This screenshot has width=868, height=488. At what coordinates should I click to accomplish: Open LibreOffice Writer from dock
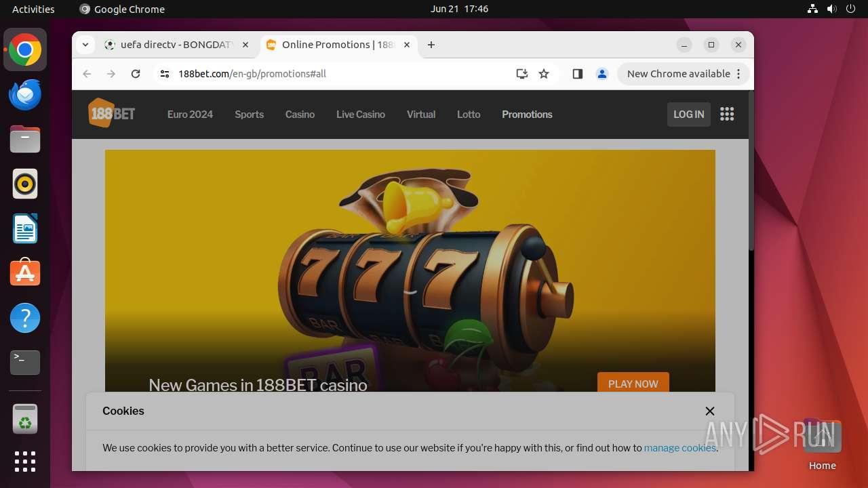(x=25, y=228)
